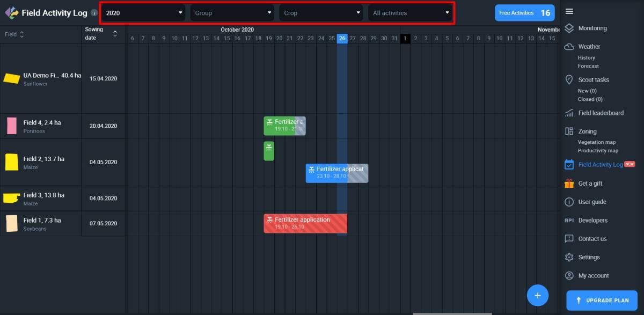The image size is (644, 315).
Task: Open Monitoring from the layers icon
Action: click(569, 28)
